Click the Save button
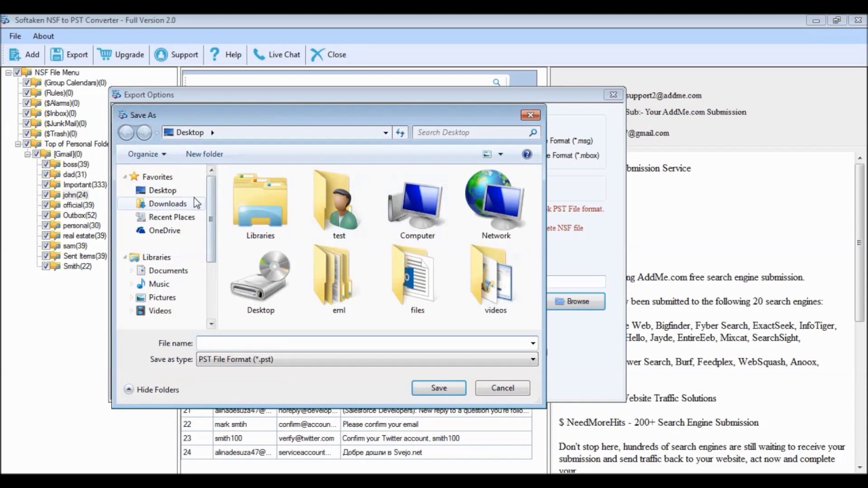This screenshot has height=488, width=868. (x=439, y=388)
